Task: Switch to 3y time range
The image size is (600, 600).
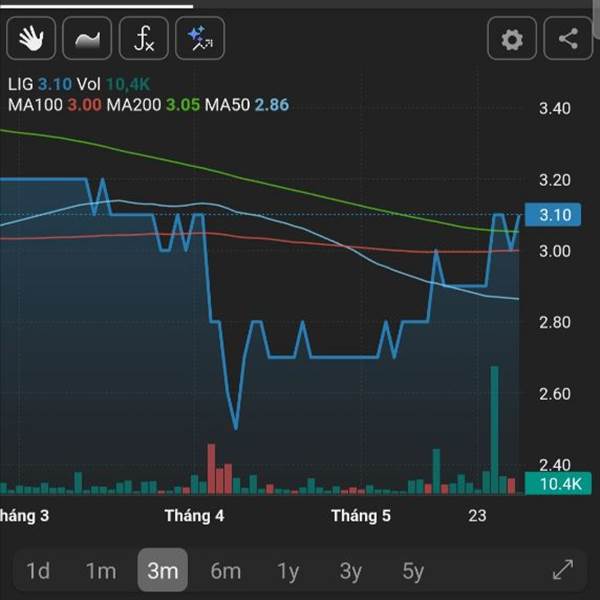Action: 351,571
